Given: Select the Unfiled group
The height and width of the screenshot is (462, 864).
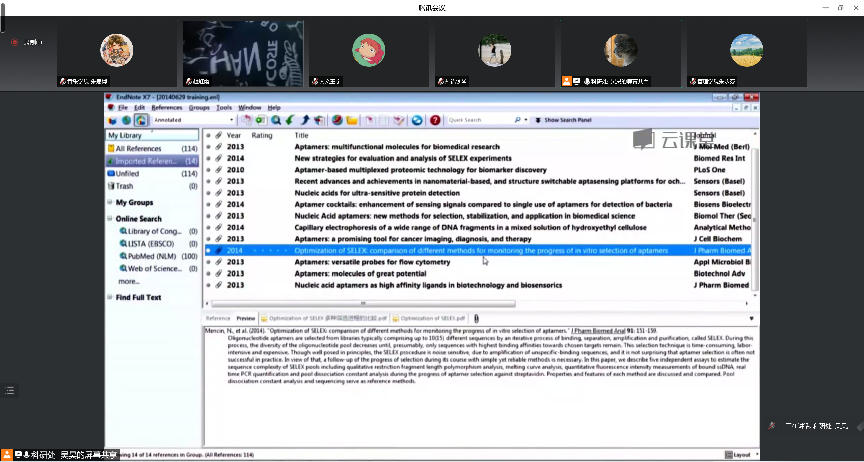Looking at the screenshot, I should pos(153,174).
